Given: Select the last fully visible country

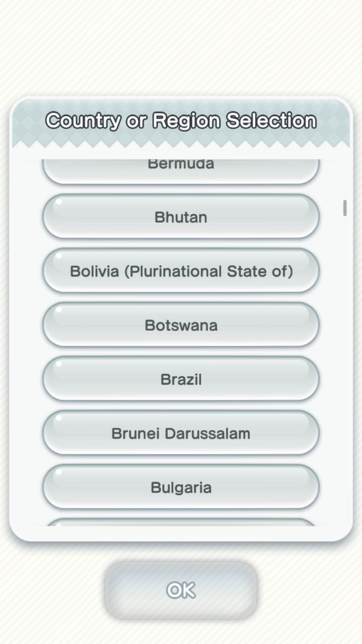Looking at the screenshot, I should tap(181, 487).
